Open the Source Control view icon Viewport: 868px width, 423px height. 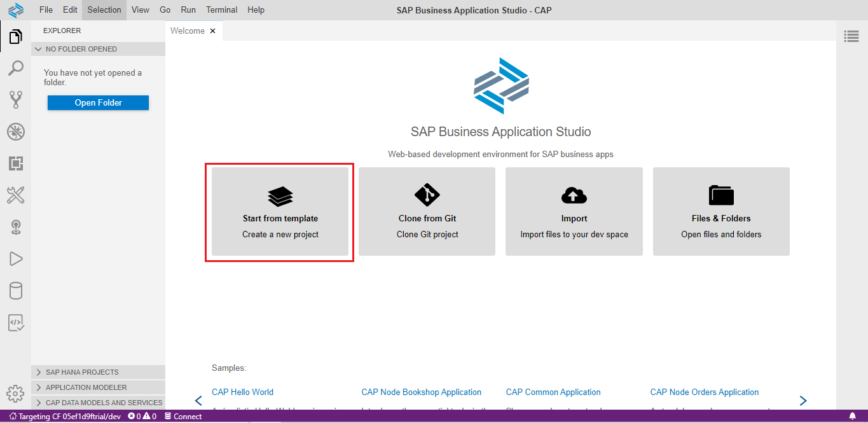[x=15, y=100]
